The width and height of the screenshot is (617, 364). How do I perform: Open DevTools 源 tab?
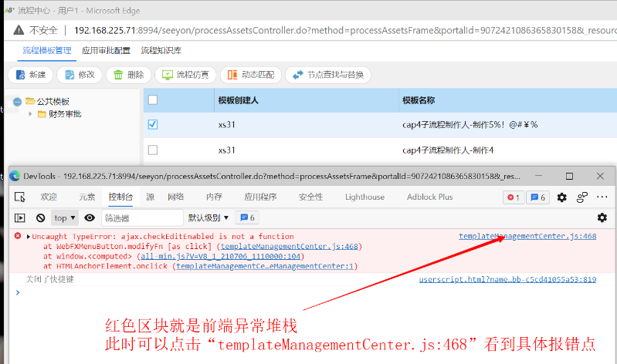[x=151, y=197]
